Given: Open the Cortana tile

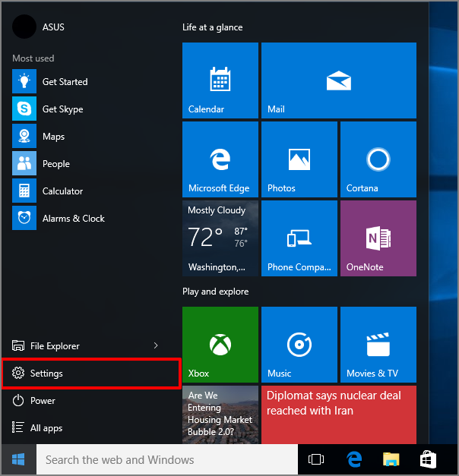Looking at the screenshot, I should [378, 159].
